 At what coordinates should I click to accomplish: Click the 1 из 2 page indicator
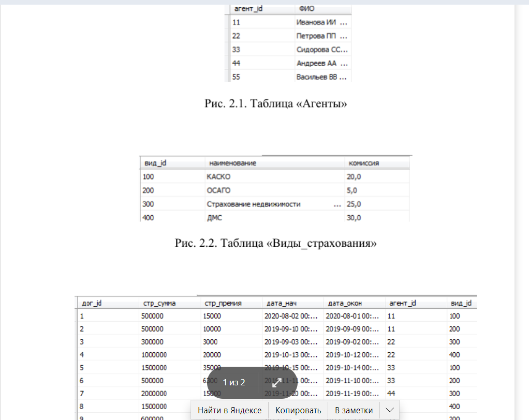(233, 383)
